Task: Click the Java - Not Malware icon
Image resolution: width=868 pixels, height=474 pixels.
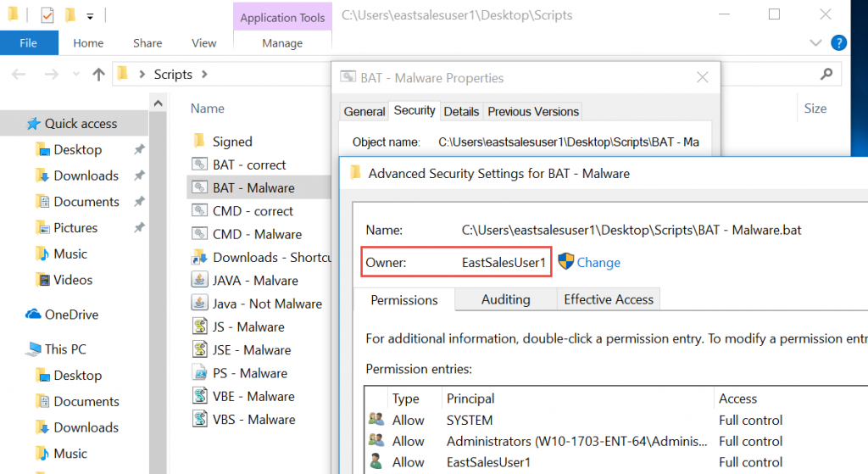Action: point(199,304)
